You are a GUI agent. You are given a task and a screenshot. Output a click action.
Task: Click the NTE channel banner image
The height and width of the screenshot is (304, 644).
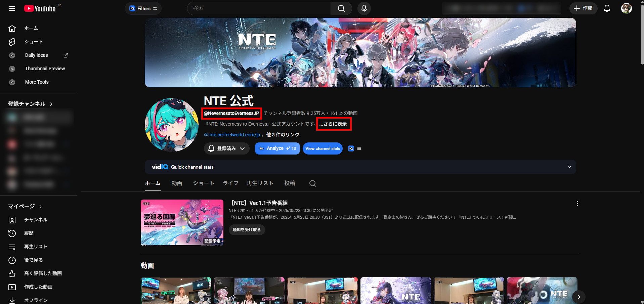click(360, 53)
